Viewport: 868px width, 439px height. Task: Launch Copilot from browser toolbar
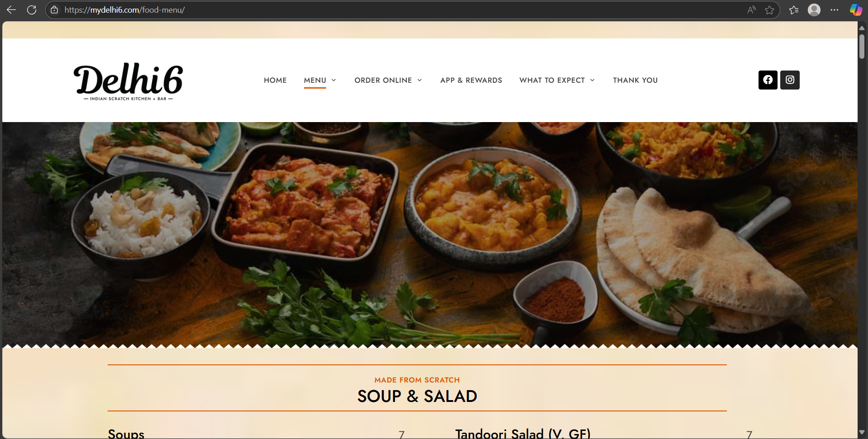(x=855, y=10)
